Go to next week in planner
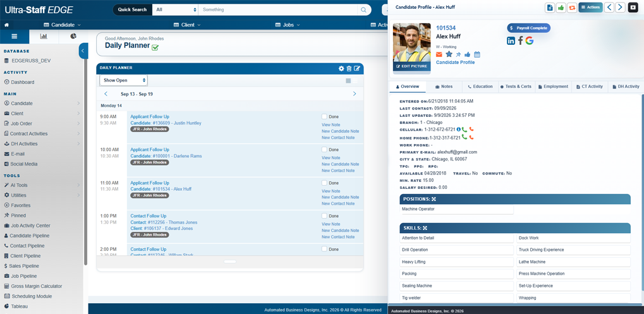Screen dimensions: 644x314 tap(355, 94)
